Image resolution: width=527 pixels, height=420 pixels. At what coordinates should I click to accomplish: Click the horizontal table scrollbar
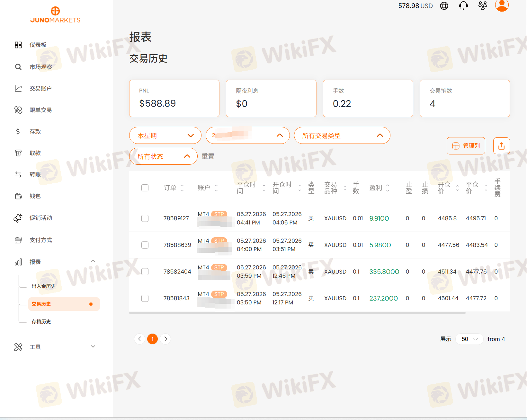click(x=297, y=313)
